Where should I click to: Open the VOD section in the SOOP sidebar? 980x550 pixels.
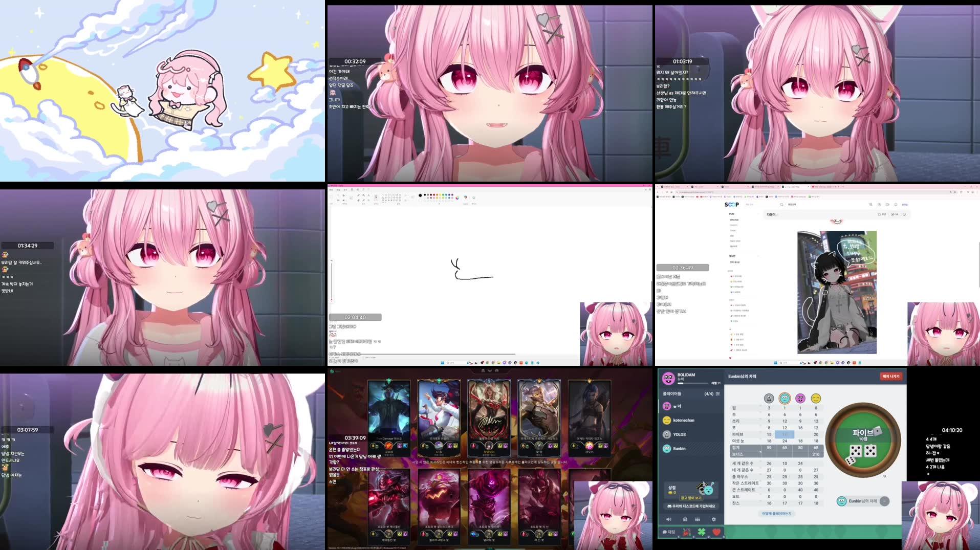pos(732,214)
